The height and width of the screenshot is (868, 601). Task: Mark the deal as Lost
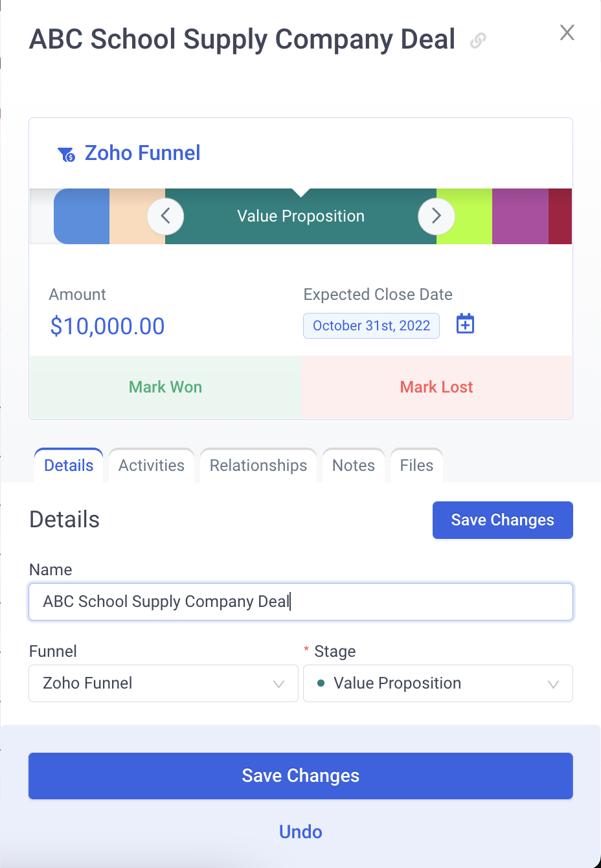pos(437,387)
